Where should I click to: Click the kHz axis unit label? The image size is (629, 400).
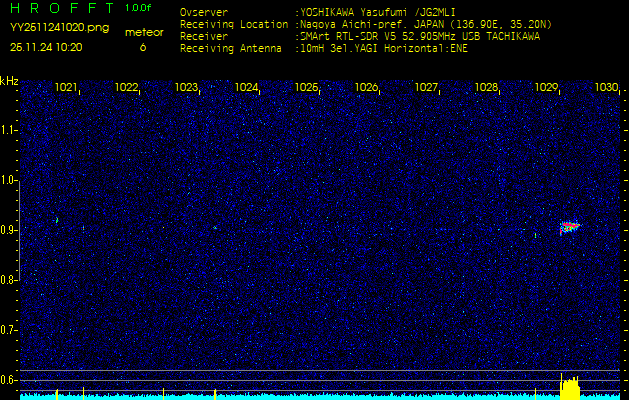coord(10,80)
